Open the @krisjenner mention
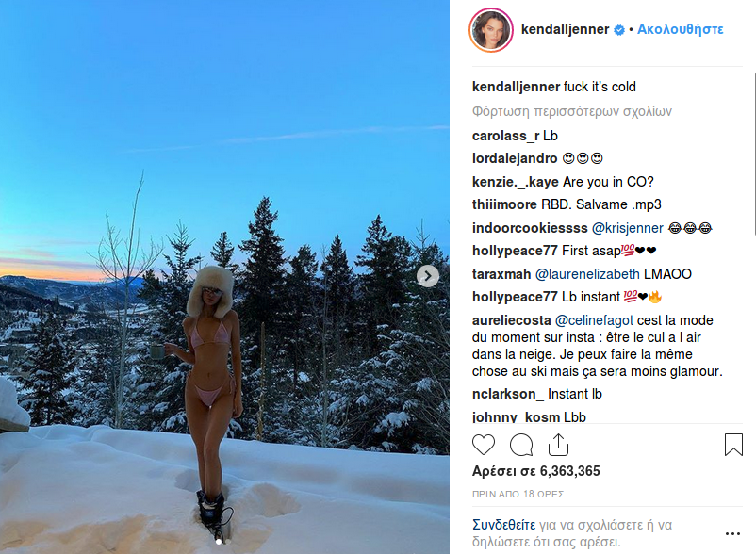 point(627,228)
